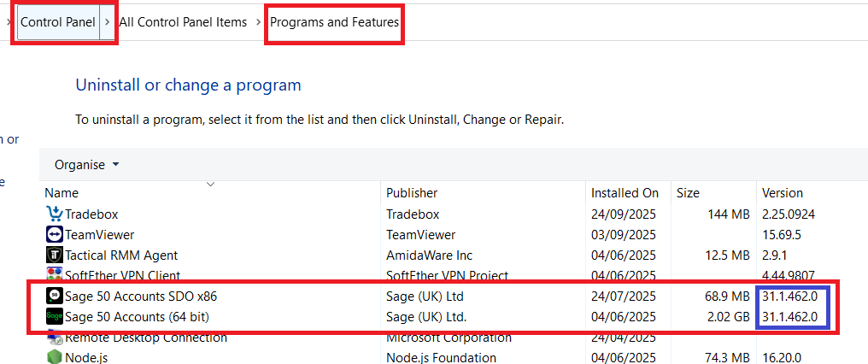Select the Node.js hexagon icon
Viewport: 868px width, 364px height.
(x=54, y=357)
